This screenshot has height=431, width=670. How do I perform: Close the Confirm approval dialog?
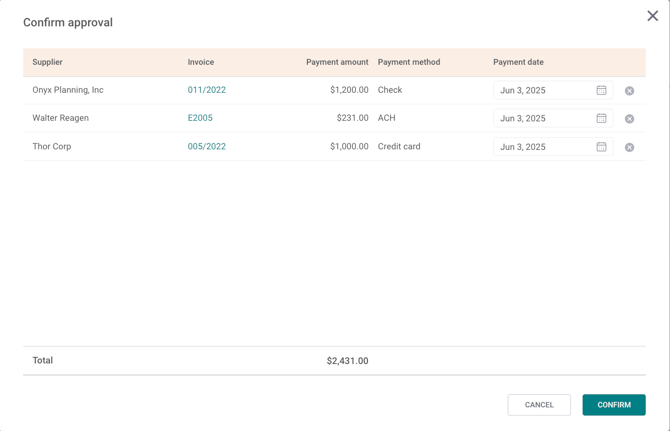point(652,16)
